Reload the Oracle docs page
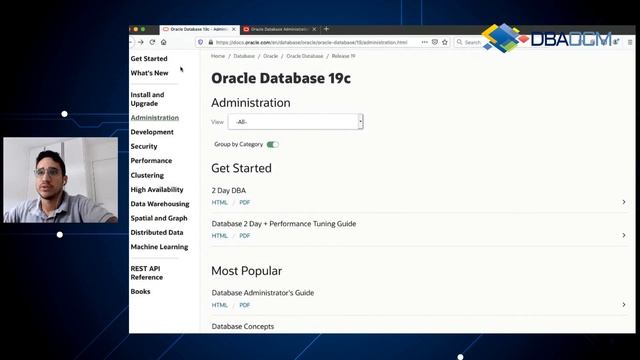The height and width of the screenshot is (360, 640). (x=152, y=42)
